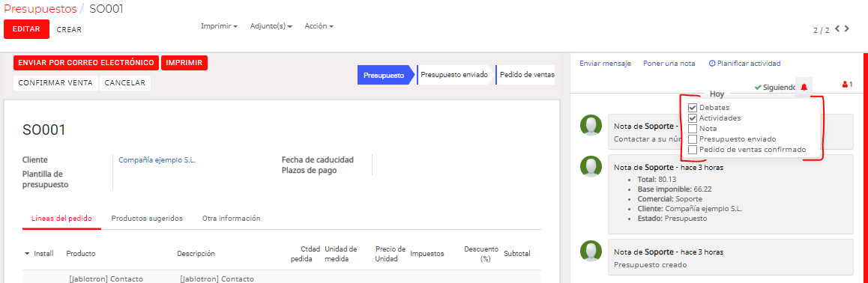Click the 'Comercial: Soporte' note line

pos(670,199)
